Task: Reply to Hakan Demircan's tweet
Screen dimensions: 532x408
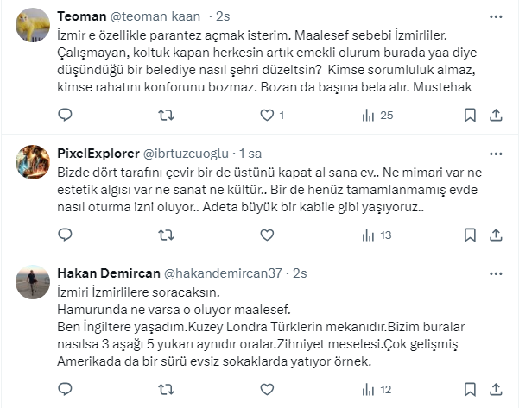Action: (x=66, y=389)
